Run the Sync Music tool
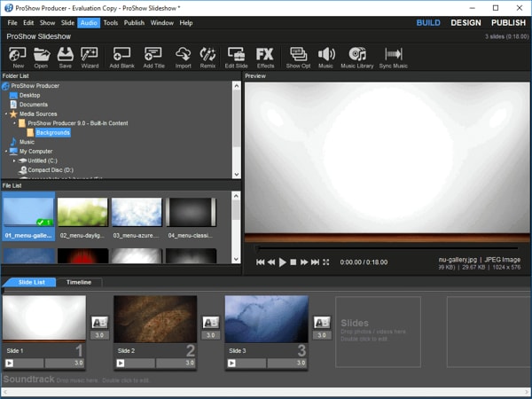 click(393, 58)
